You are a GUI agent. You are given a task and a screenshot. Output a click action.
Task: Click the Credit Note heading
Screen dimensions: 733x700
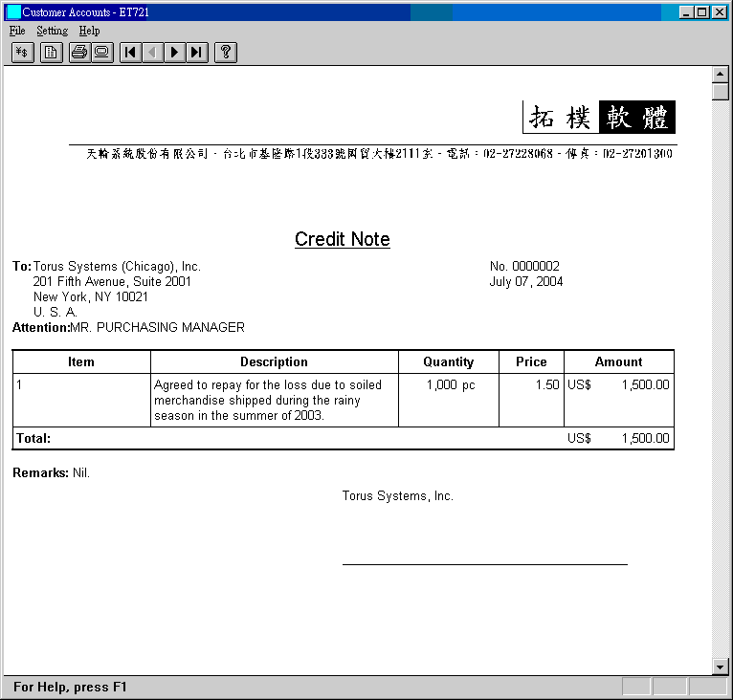pyautogui.click(x=342, y=239)
